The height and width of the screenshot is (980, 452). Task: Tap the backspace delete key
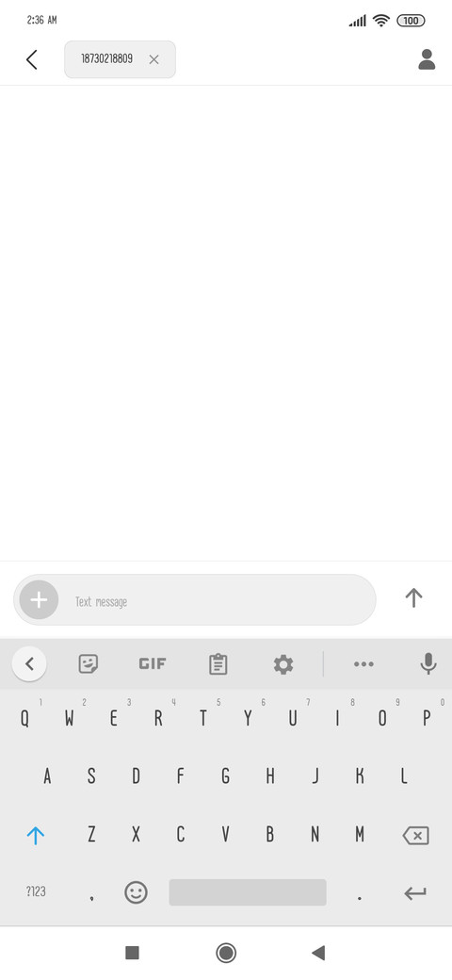pyautogui.click(x=416, y=835)
